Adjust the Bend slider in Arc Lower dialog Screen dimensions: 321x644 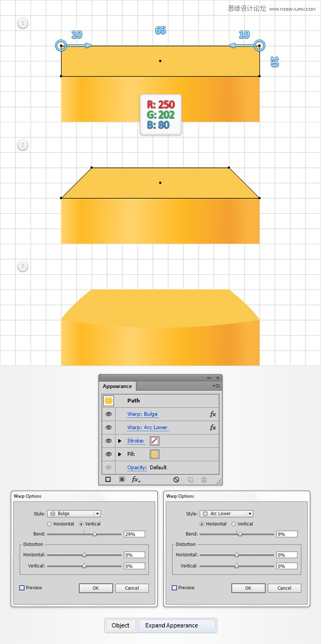click(240, 534)
